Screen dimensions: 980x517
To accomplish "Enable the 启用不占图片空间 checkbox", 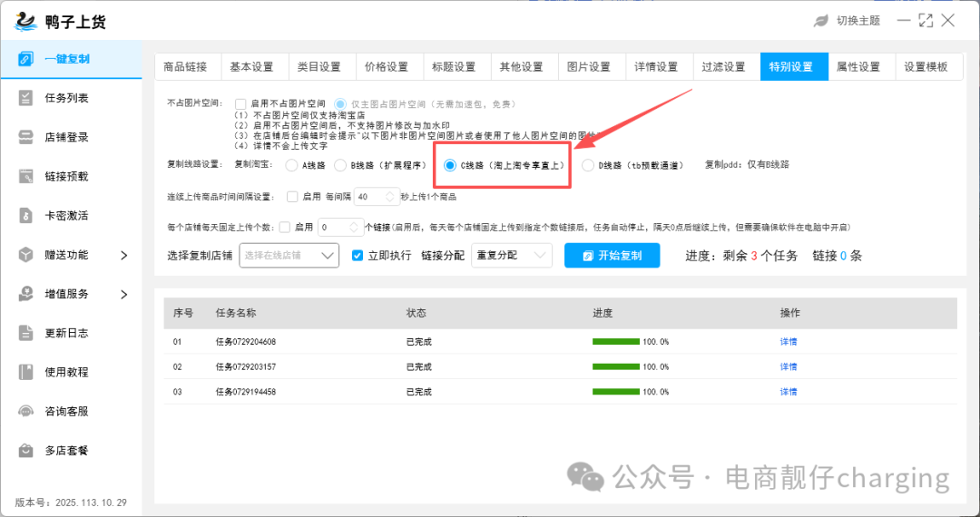I will (240, 104).
